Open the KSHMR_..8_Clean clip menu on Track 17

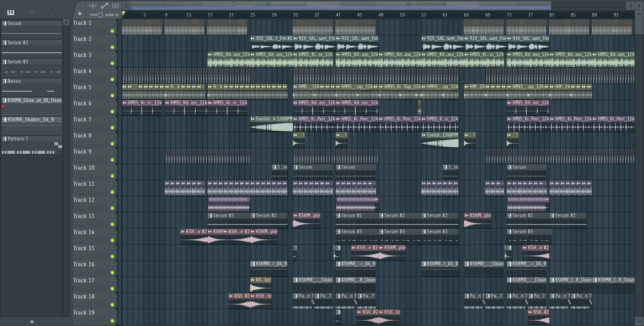(x=338, y=280)
